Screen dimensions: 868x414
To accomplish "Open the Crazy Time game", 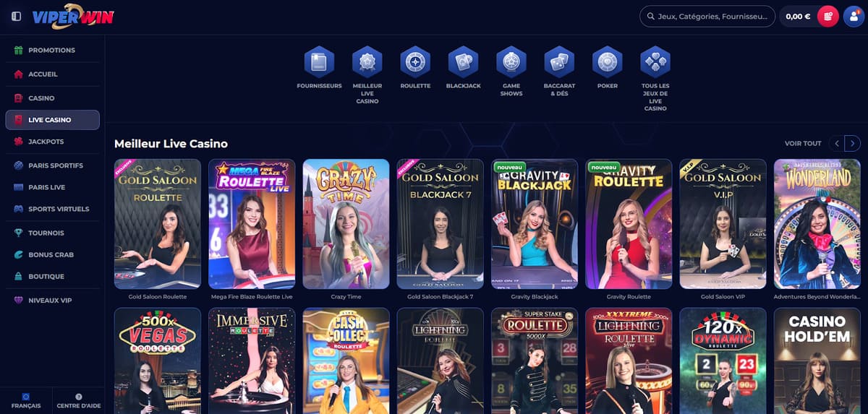I will tap(346, 224).
